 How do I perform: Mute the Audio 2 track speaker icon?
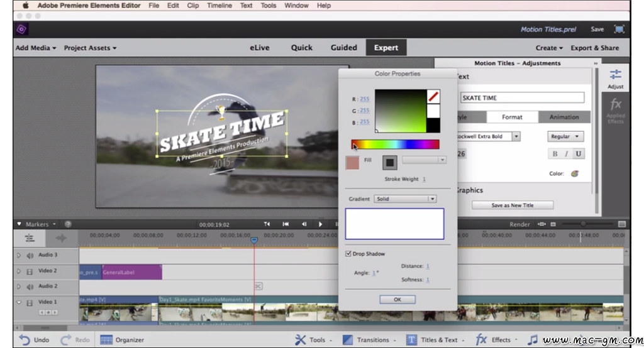point(30,286)
